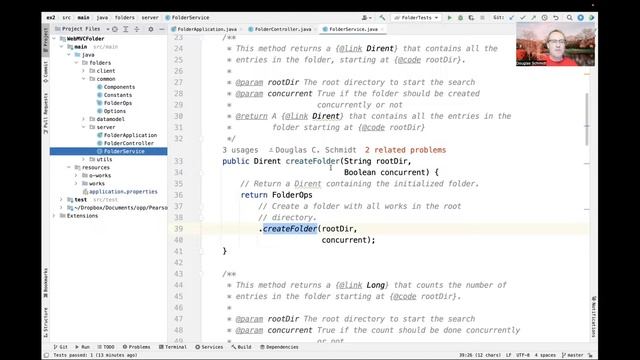Click UTF-8 encoding in status bar
Screen dimensions: 640x360
click(523, 355)
